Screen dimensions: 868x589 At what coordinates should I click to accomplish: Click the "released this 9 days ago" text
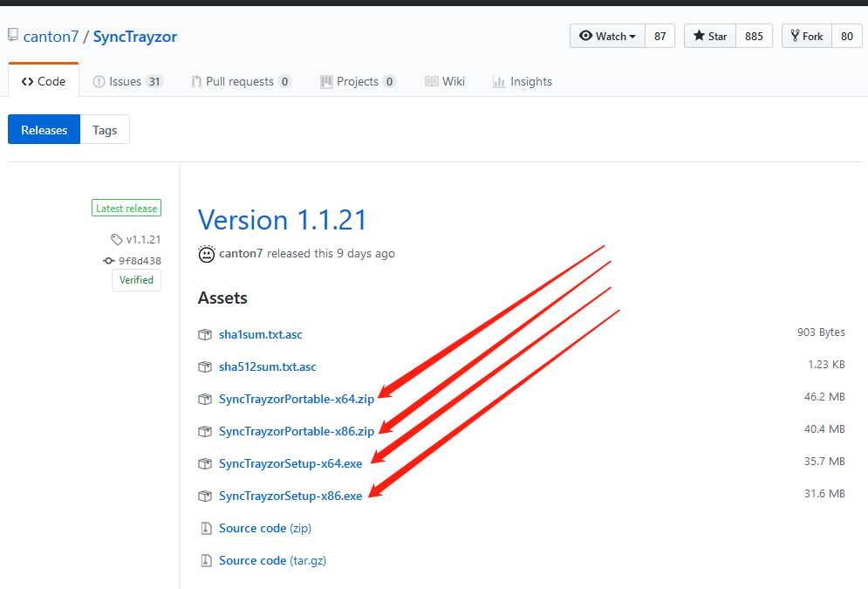pos(331,254)
